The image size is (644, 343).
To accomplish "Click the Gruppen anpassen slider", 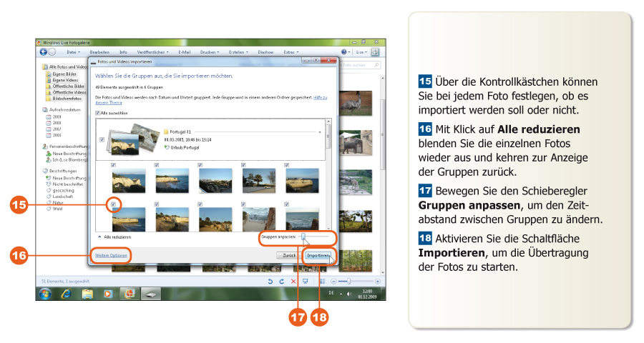I will [303, 236].
